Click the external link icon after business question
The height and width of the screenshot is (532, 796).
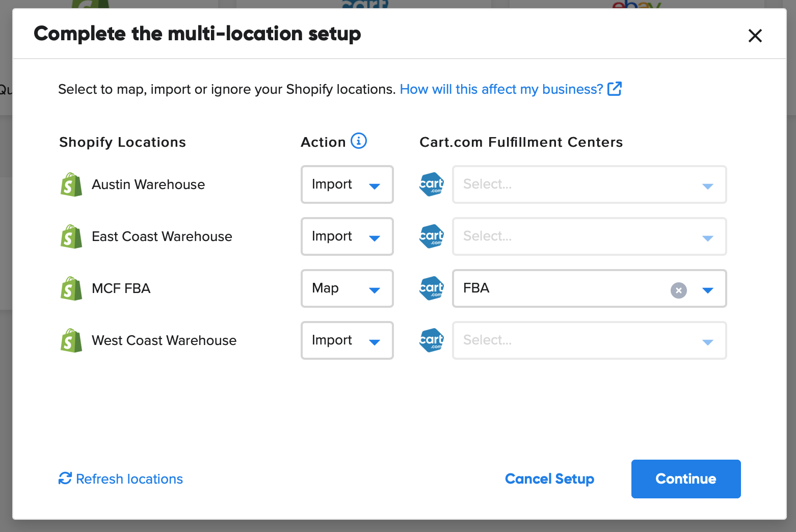(x=615, y=89)
